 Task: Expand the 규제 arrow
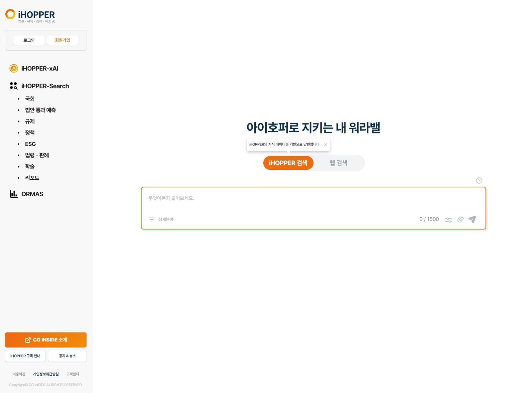click(19, 121)
